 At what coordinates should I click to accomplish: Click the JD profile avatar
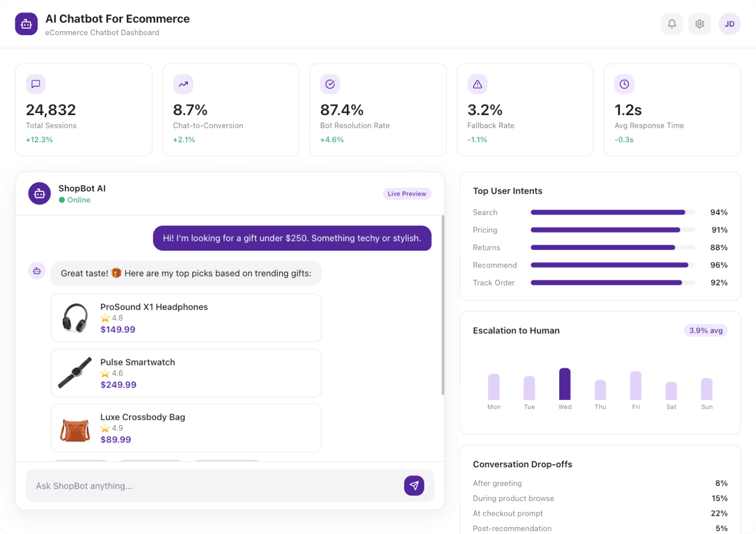[x=729, y=24]
